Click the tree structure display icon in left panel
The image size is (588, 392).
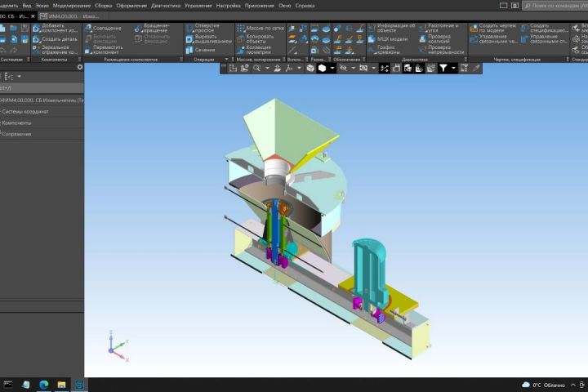(9, 77)
